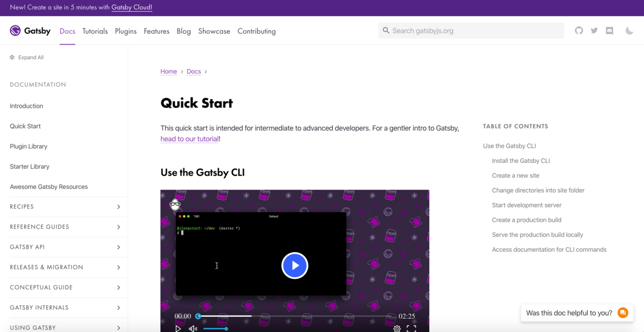Viewport: 644px width, 332px height.
Task: Click the small play icon in video controls
Action: coord(178,328)
